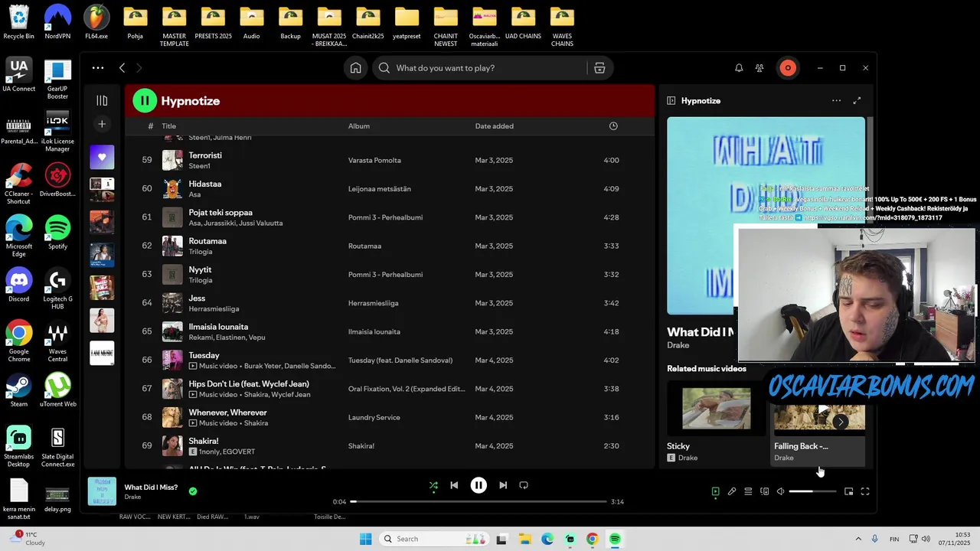Open the Spotify three-dot app menu
This screenshot has width=980, height=551.
[x=98, y=68]
